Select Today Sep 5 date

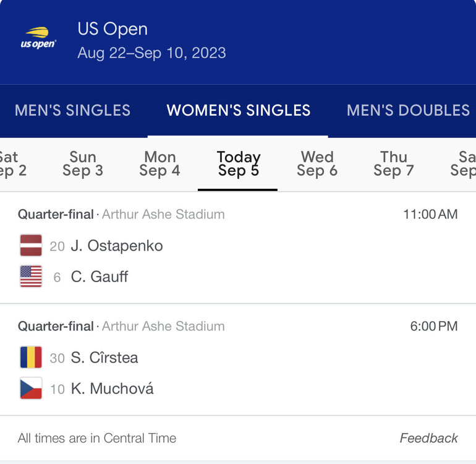[238, 164]
